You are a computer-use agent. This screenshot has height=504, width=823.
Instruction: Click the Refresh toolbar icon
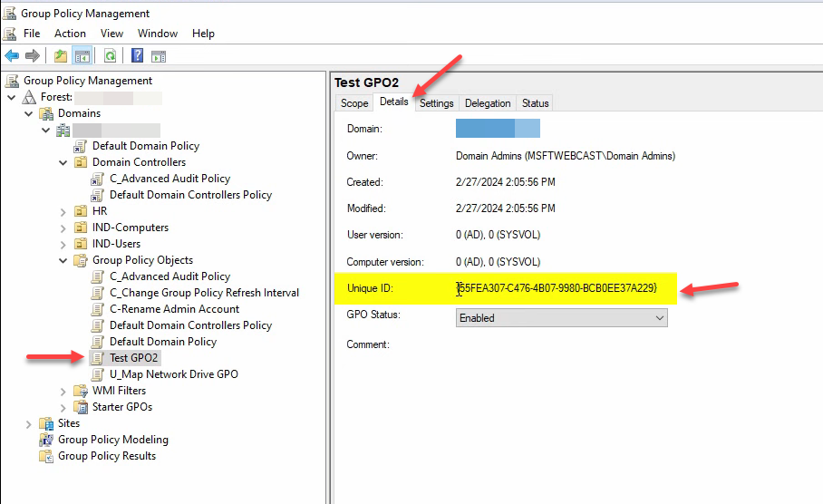(x=111, y=55)
